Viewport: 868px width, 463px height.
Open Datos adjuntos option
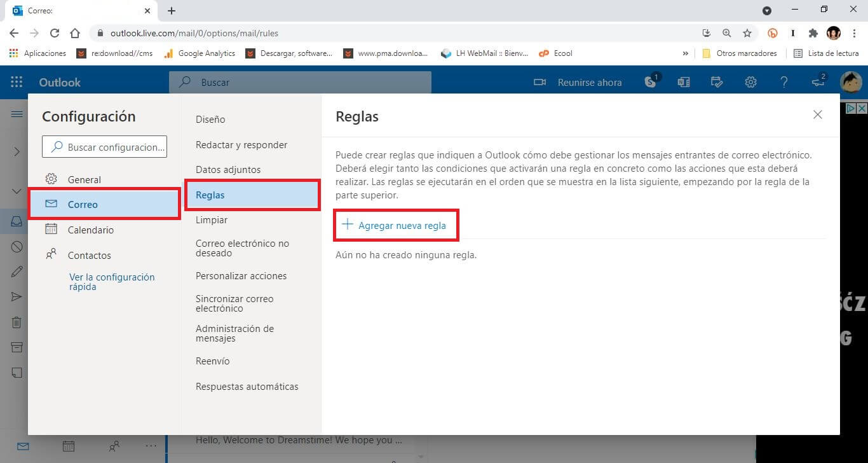pyautogui.click(x=228, y=170)
